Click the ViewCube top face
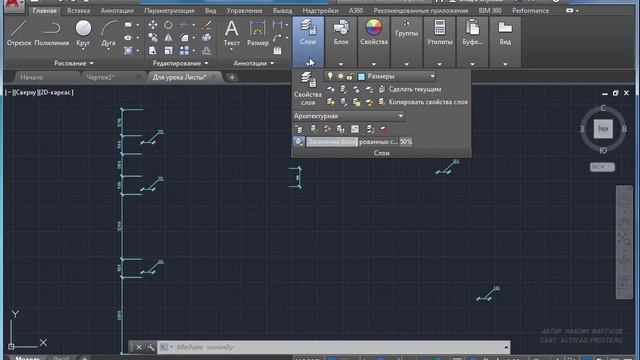This screenshot has height=360, width=640. [x=603, y=129]
